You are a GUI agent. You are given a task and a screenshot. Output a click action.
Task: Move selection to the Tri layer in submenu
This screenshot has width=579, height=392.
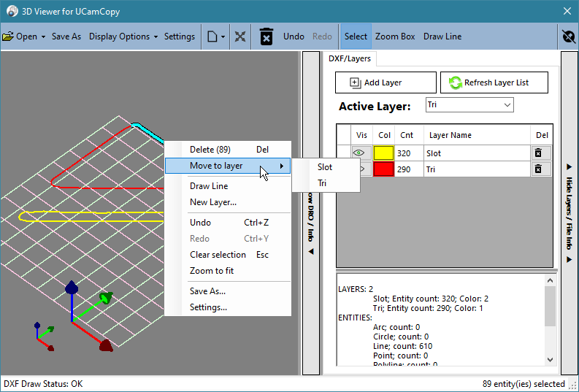[x=326, y=183]
